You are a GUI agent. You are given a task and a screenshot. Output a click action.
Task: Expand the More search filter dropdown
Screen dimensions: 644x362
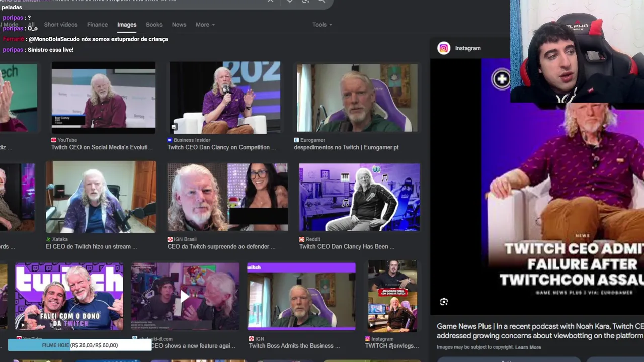(205, 25)
